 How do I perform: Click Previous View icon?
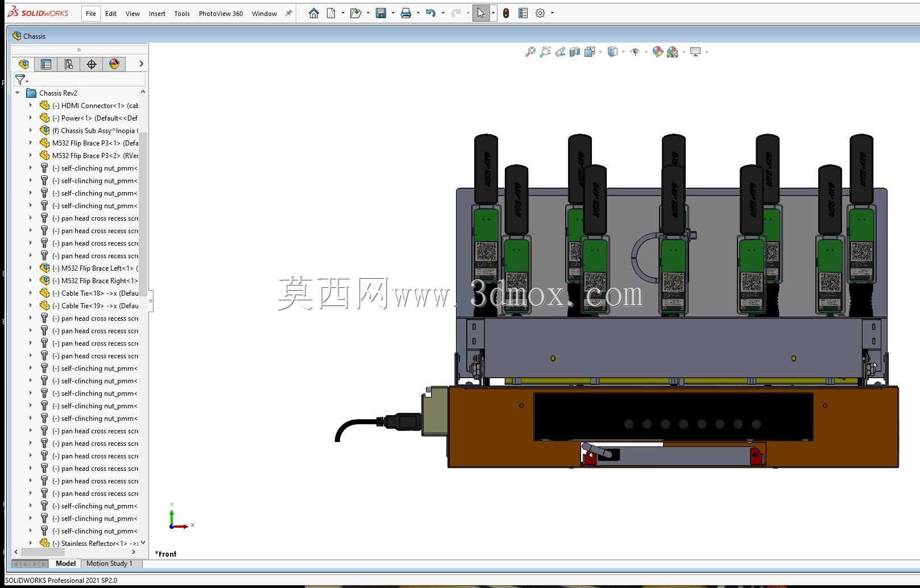pyautogui.click(x=560, y=52)
